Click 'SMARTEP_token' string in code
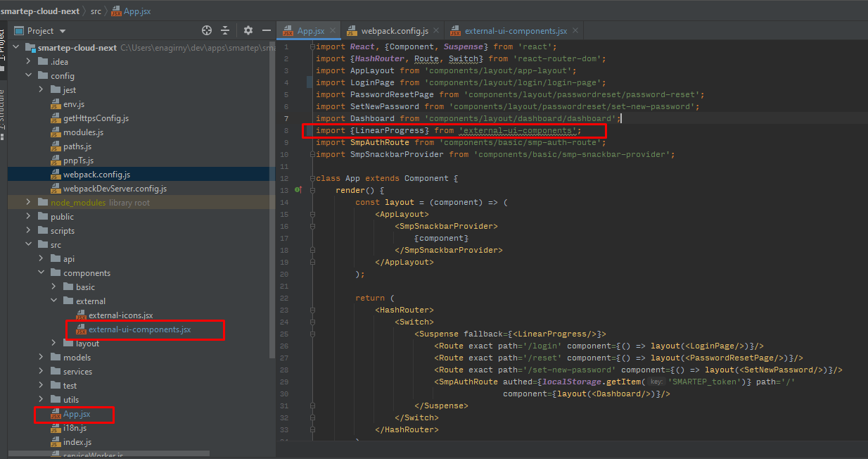The image size is (868, 459). coord(704,382)
